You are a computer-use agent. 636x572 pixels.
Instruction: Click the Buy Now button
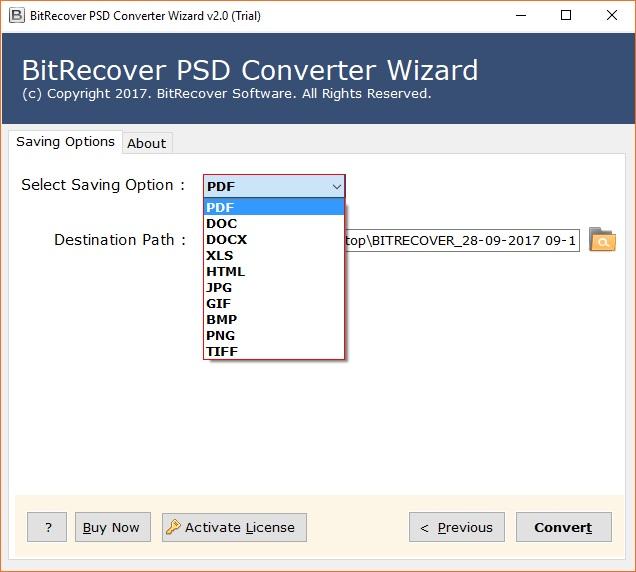click(113, 527)
